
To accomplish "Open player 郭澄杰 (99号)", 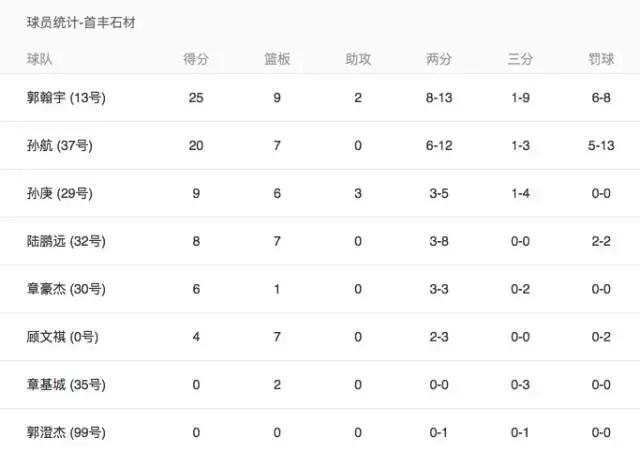I will coord(66,433).
